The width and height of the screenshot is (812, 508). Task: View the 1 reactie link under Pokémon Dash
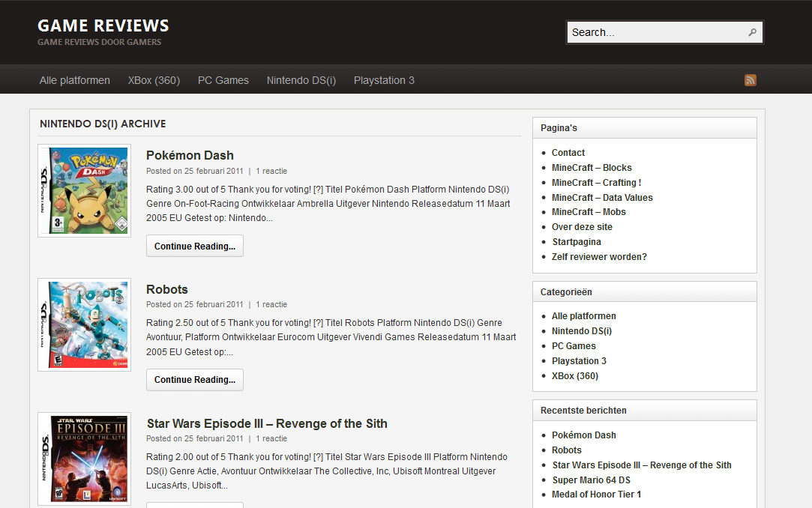click(x=271, y=172)
